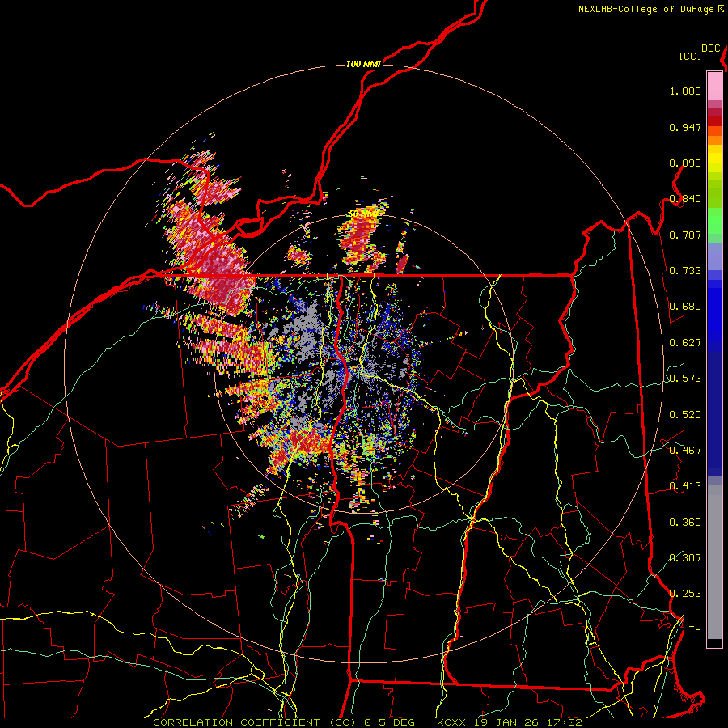The image size is (728, 728).
Task: Click the 1.000 value on the color scale
Action: click(685, 91)
